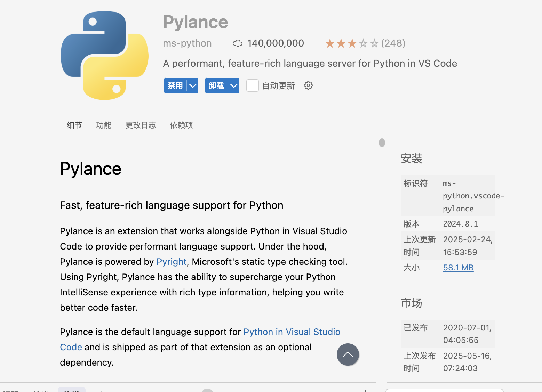Switch to the 功能 tab

tap(104, 125)
